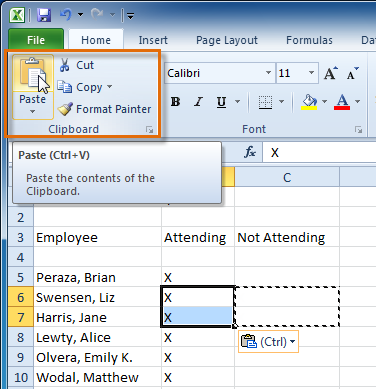376x389 pixels.
Task: Select row 2 header
Action: (x=21, y=218)
